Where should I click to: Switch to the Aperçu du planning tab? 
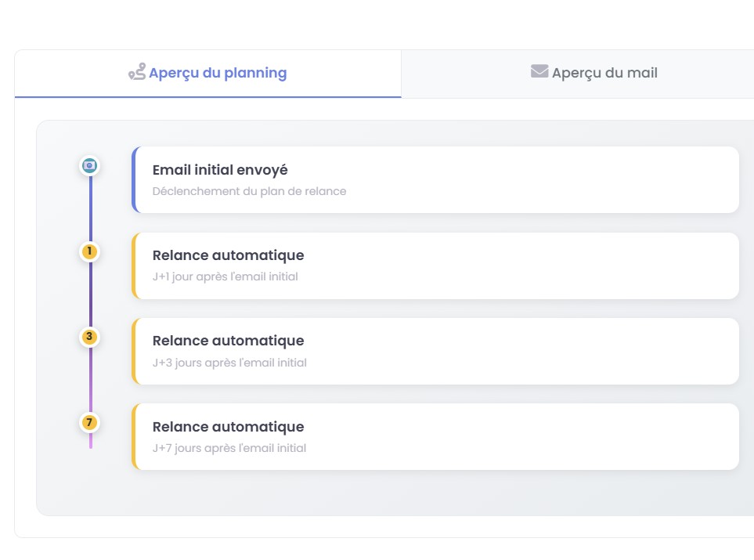coord(207,74)
